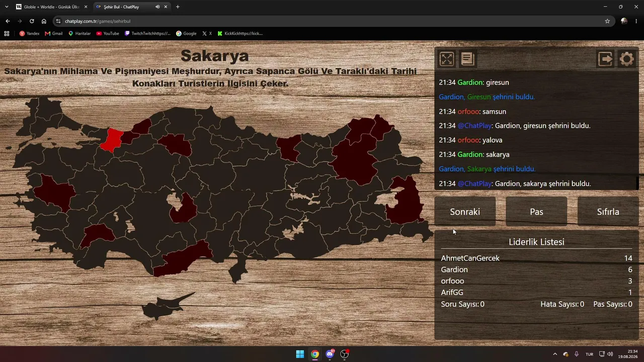Click the volume speaker tray icon
The width and height of the screenshot is (644, 362).
[610, 354]
